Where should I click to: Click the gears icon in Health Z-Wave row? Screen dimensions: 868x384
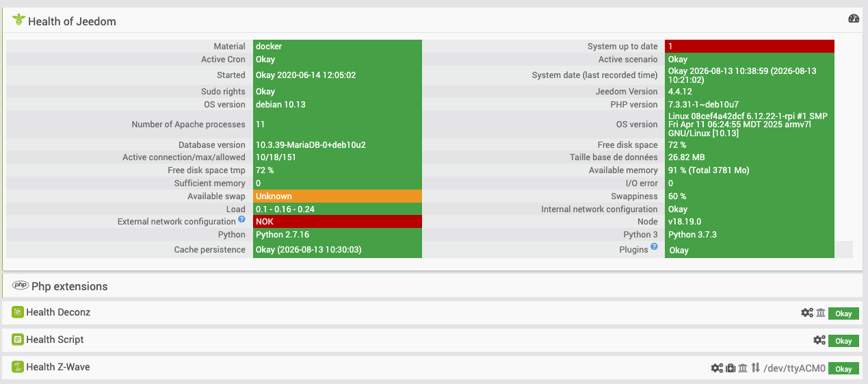point(717,368)
